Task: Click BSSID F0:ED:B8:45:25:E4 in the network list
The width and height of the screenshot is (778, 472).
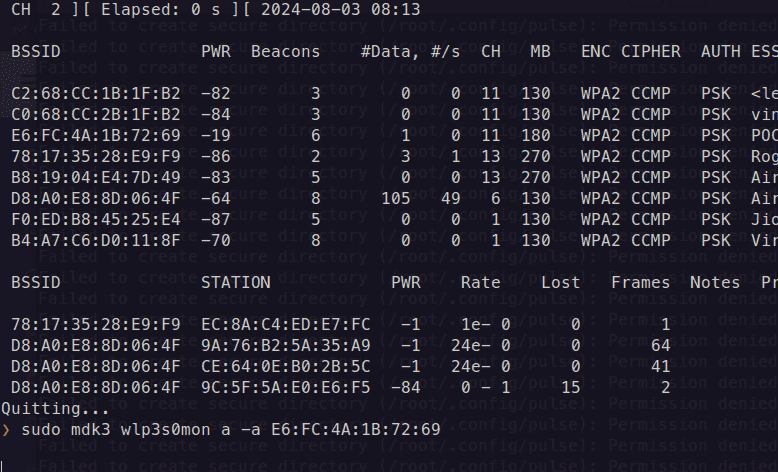Action: click(x=96, y=219)
